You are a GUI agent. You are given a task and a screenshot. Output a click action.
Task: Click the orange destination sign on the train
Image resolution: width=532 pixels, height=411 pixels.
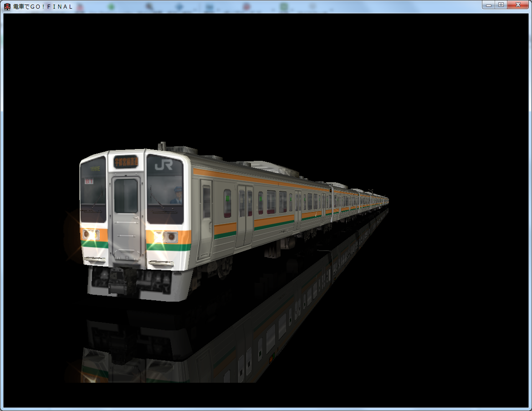(126, 162)
